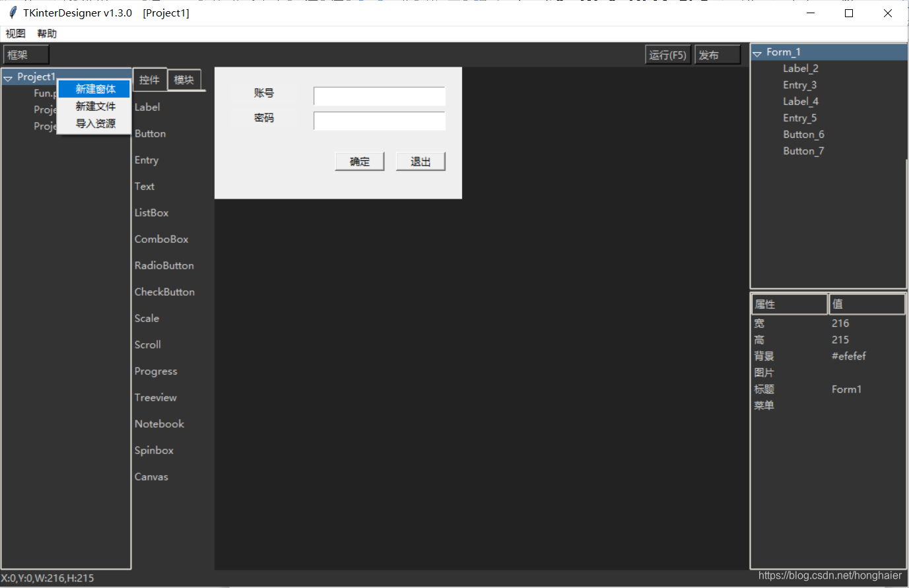Maximize the TKinterDesigner window

pyautogui.click(x=849, y=13)
